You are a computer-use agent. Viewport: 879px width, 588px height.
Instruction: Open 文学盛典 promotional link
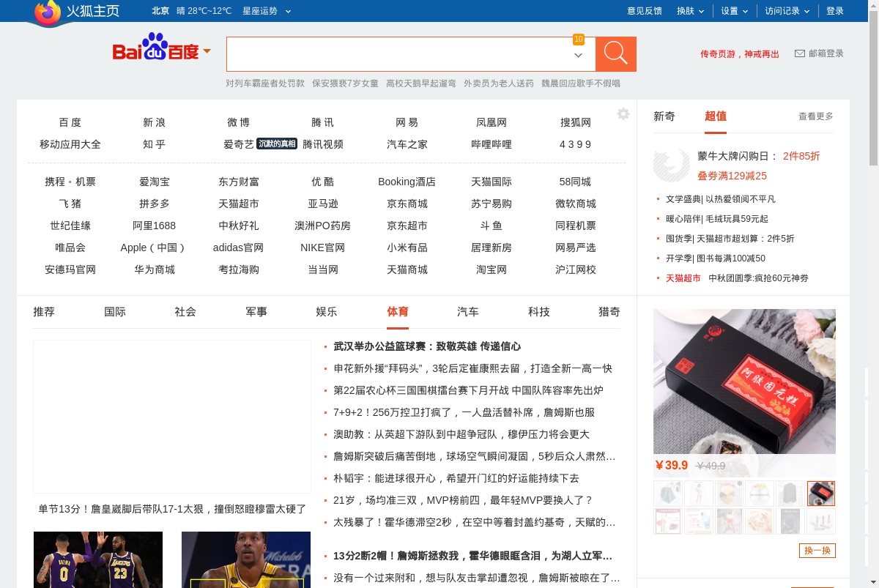[x=721, y=199]
